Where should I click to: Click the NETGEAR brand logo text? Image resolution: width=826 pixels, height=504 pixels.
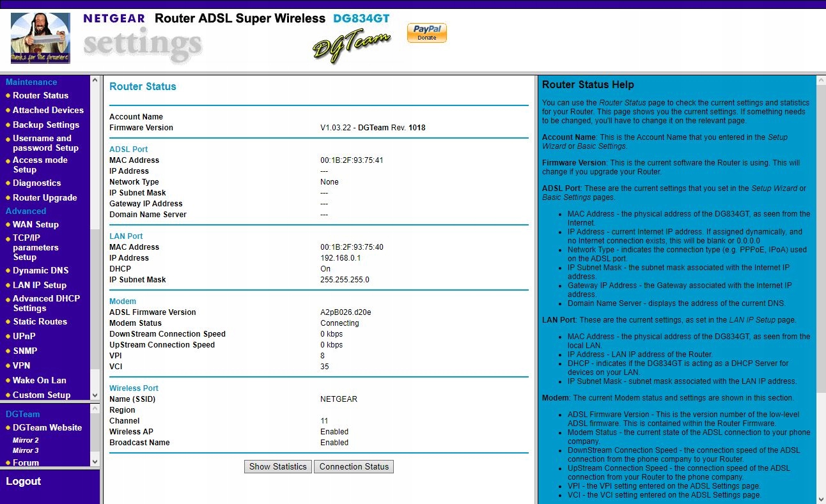coord(114,19)
